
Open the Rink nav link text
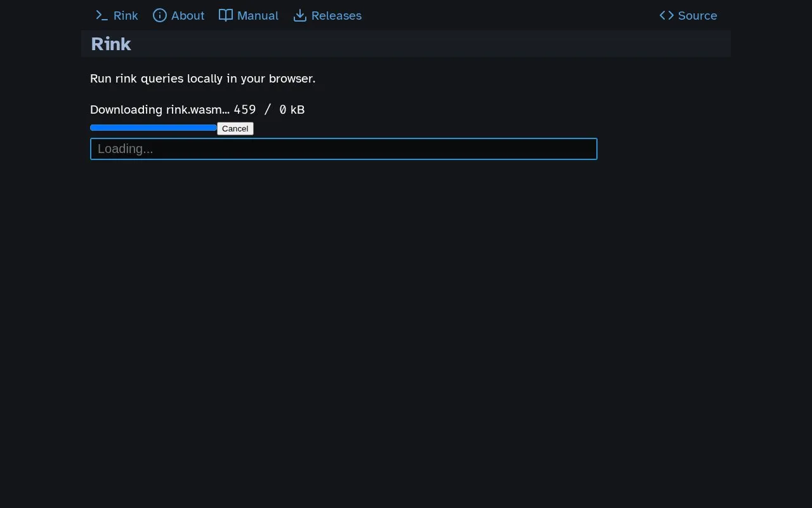126,15
